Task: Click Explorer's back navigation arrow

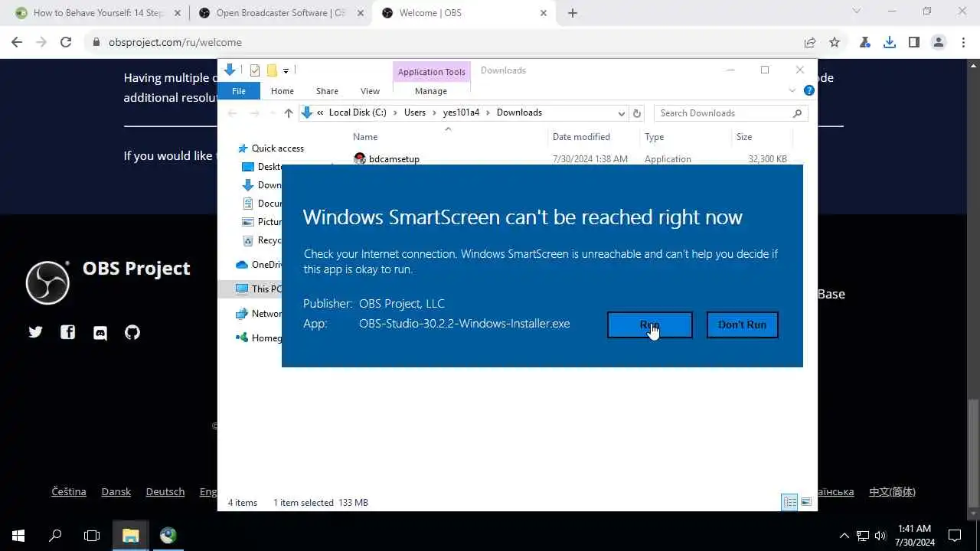Action: 233,113
